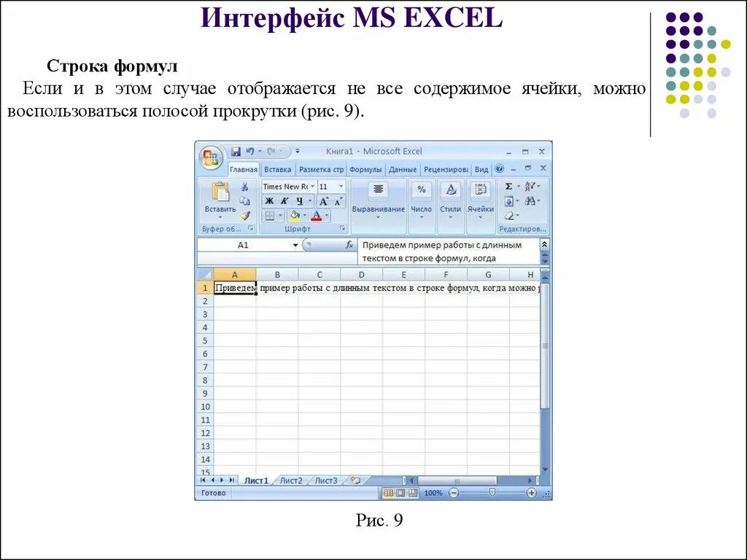The image size is (747, 560).
Task: Copy selection with the copy icon
Action: tap(245, 201)
